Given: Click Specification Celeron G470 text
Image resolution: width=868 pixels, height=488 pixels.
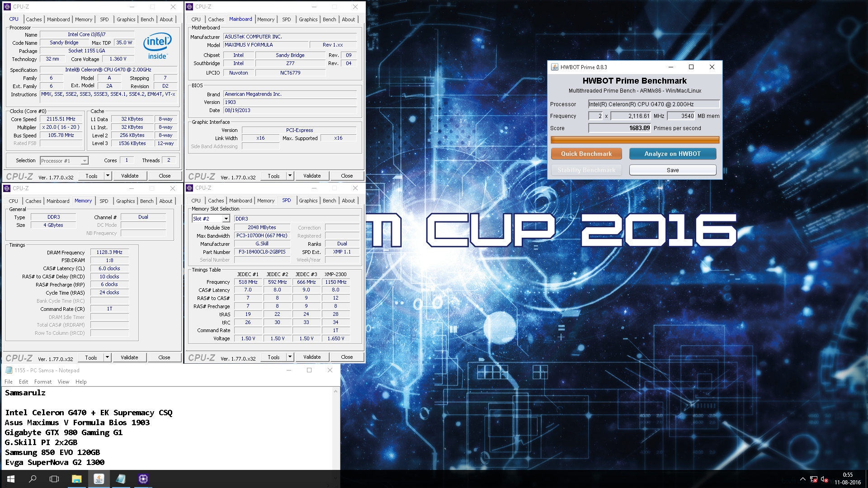Looking at the screenshot, I should [x=108, y=70].
